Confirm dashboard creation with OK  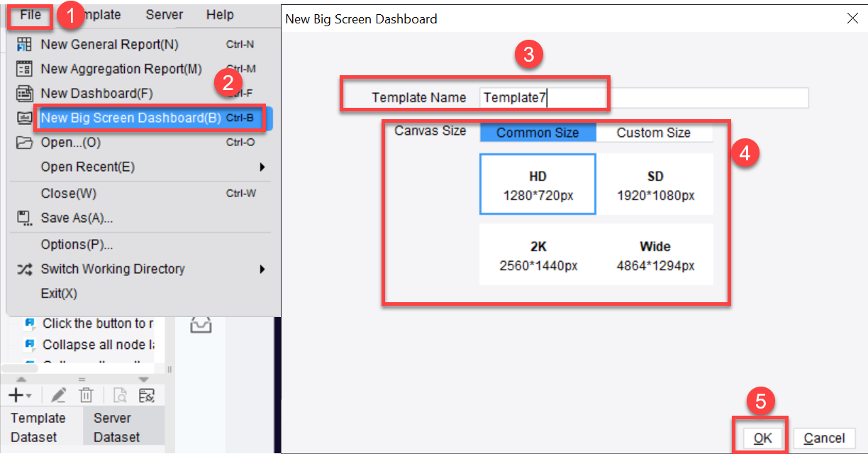(x=762, y=438)
